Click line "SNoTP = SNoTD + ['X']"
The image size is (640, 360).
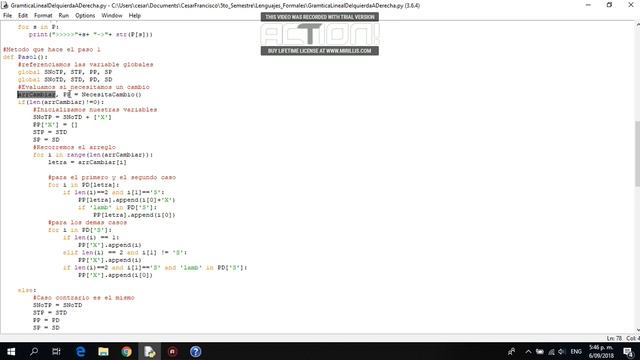click(72, 117)
